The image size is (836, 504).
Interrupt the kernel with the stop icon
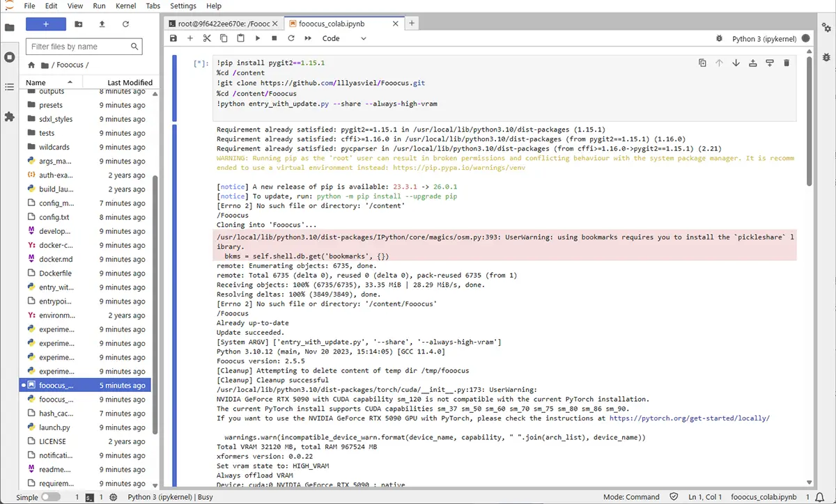pos(274,38)
